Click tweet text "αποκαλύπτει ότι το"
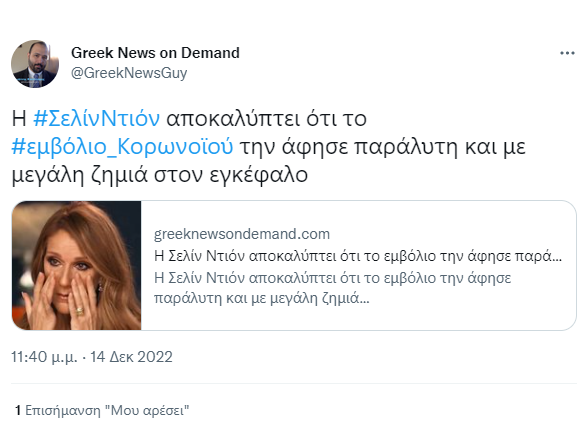The image size is (586, 422). [x=266, y=118]
